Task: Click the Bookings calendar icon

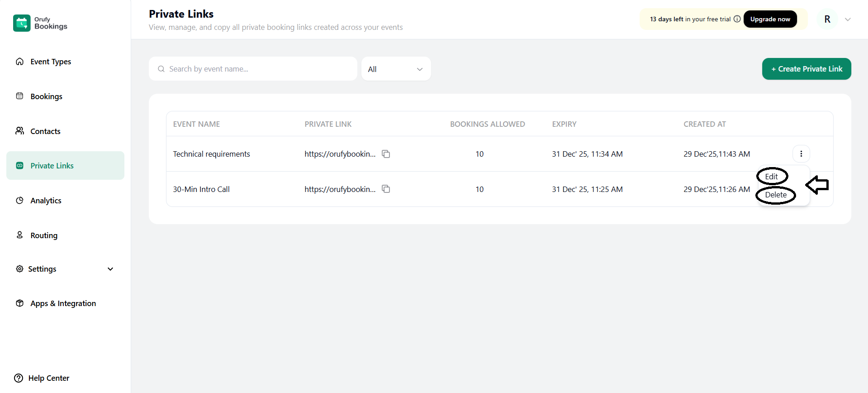Action: (20, 96)
